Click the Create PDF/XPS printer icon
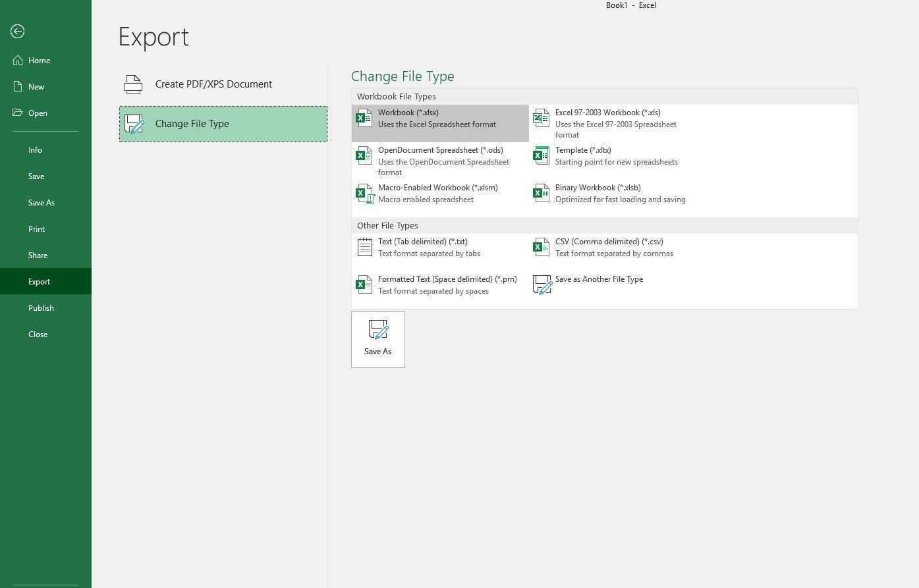The height and width of the screenshot is (588, 919). coord(133,84)
